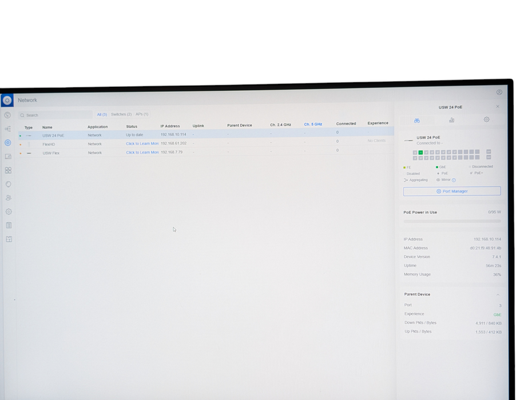The width and height of the screenshot is (532, 400).
Task: Focus the Search field
Action: tap(55, 115)
